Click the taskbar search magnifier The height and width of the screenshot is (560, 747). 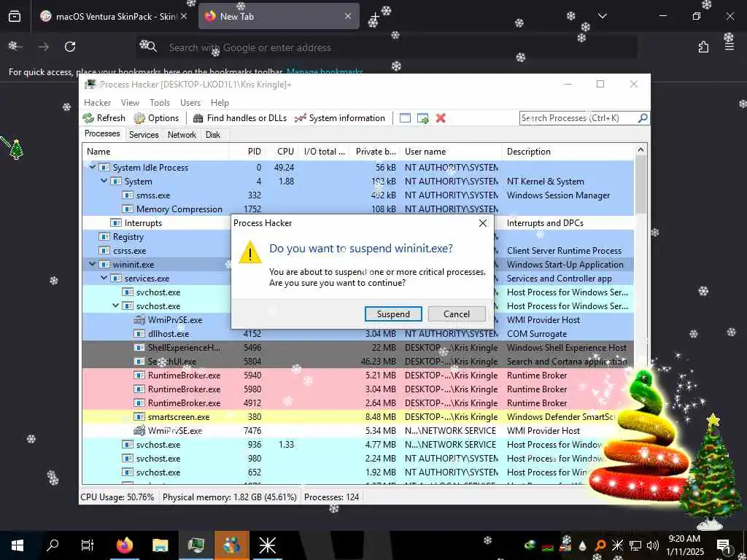coord(53,545)
